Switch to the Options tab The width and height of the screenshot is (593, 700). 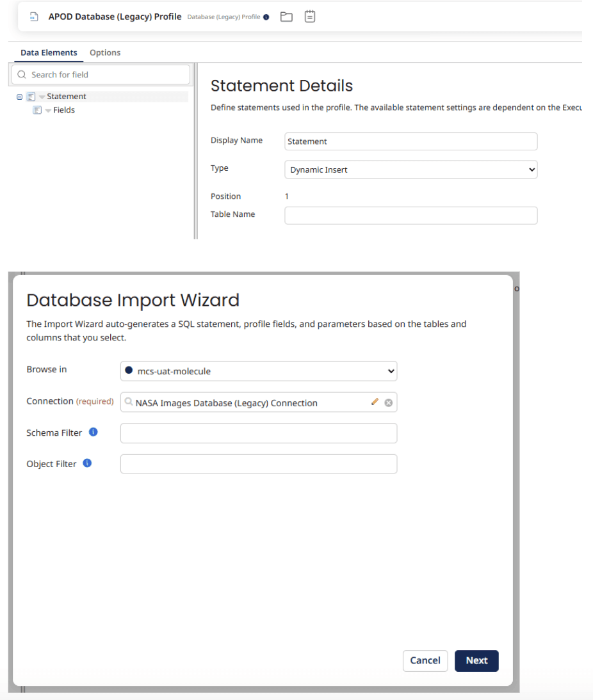[x=105, y=52]
